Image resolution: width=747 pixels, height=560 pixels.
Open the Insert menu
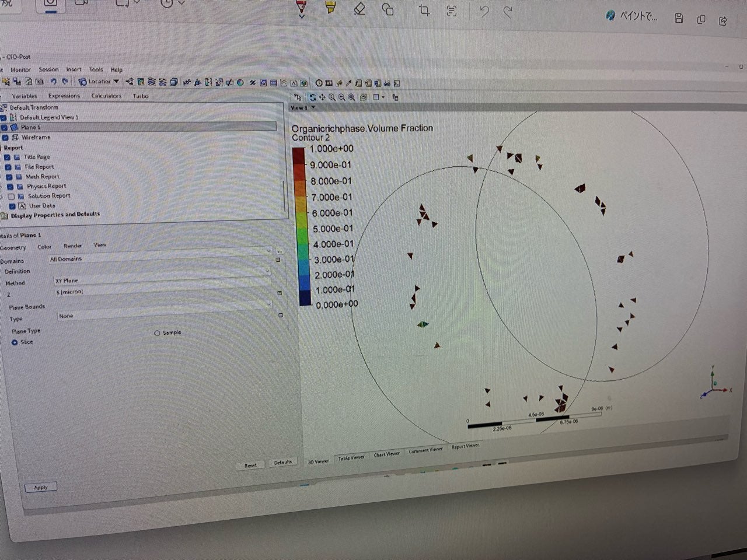pyautogui.click(x=74, y=69)
